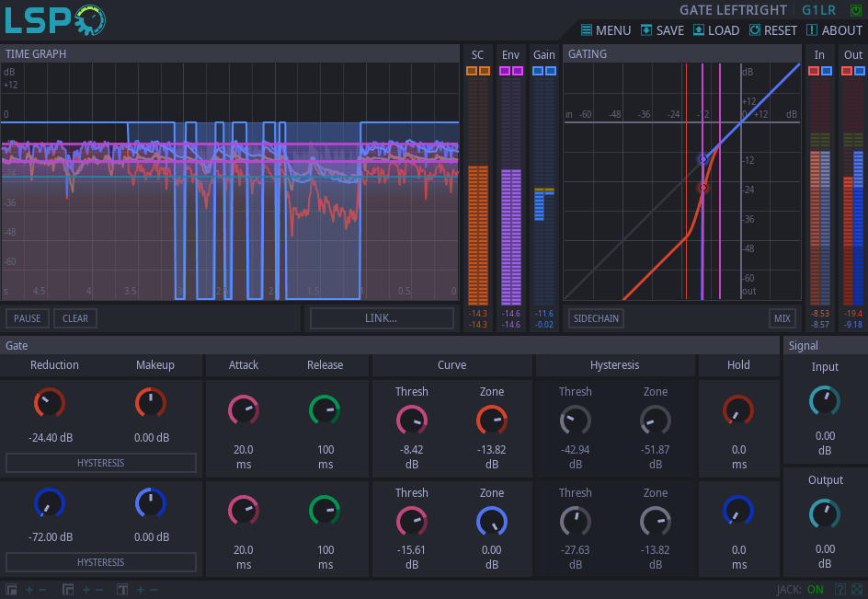868x599 pixels.
Task: Click the middle scaling icon in bottom bar
Action: 68,590
